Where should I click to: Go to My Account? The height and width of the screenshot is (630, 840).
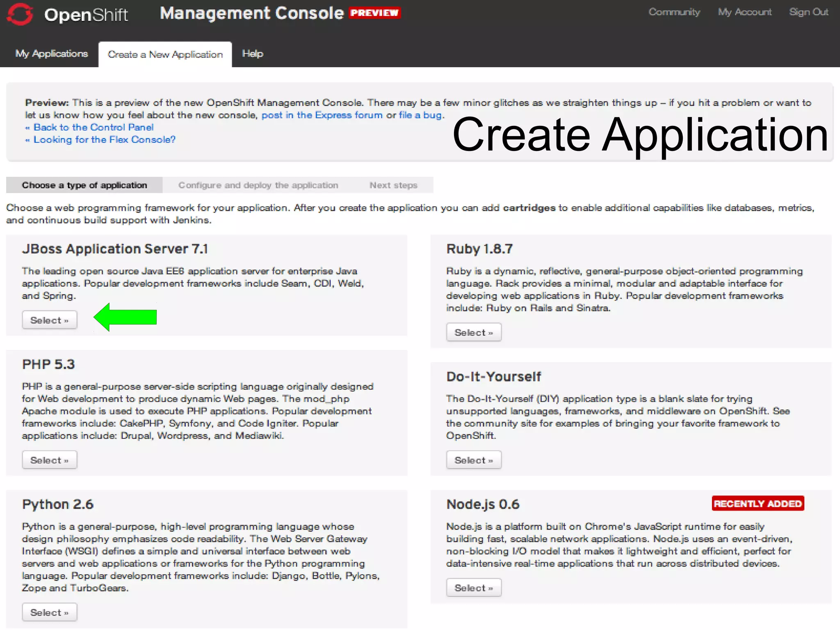(745, 12)
